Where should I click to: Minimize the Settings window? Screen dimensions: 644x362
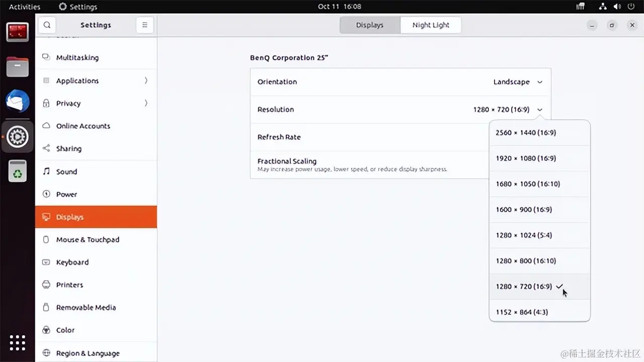click(592, 25)
